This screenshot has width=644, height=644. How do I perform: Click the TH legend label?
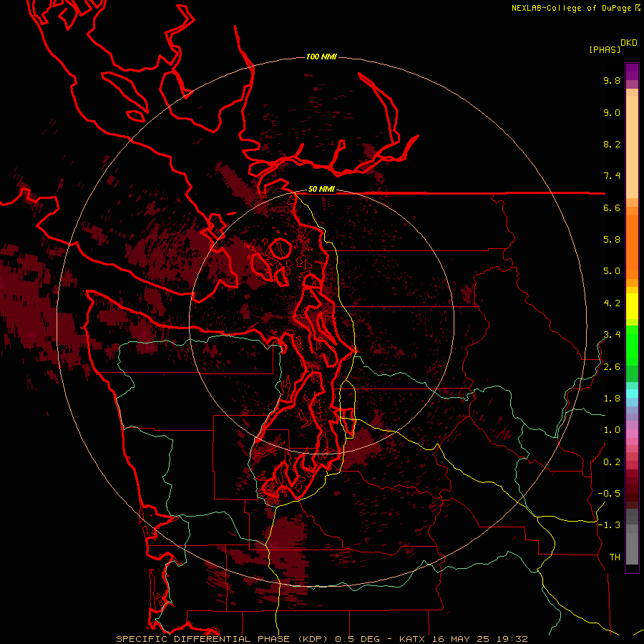(x=615, y=557)
